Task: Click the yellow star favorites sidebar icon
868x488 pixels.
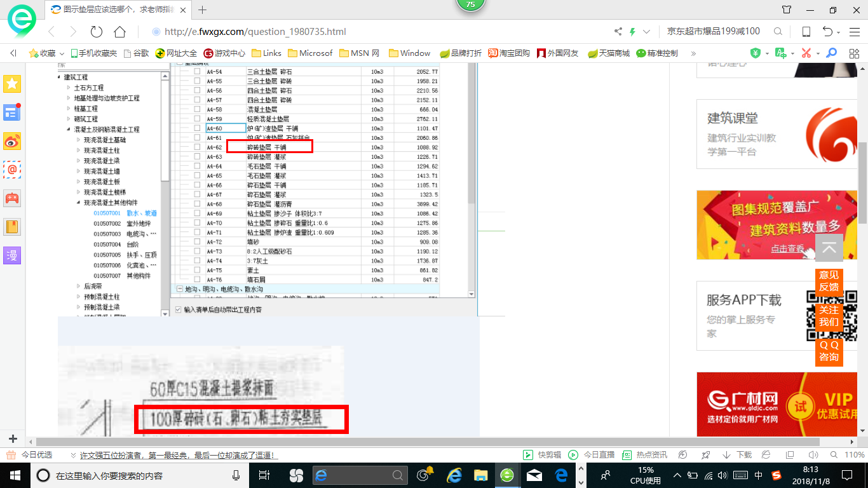Action: [x=13, y=83]
